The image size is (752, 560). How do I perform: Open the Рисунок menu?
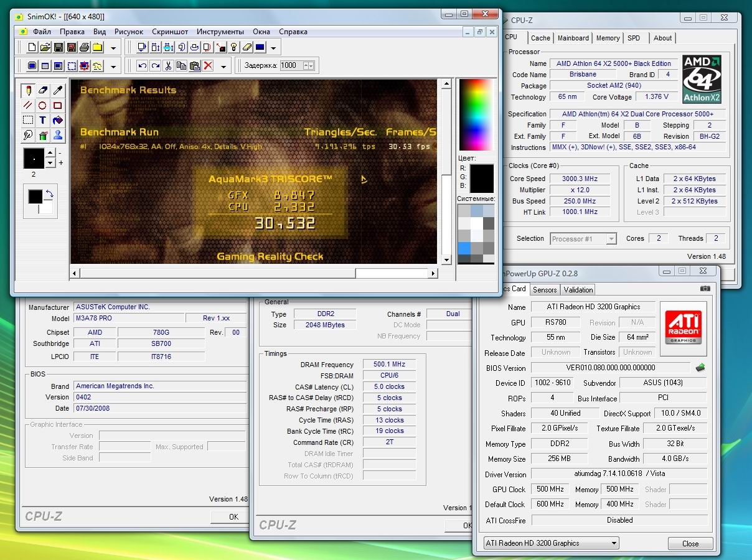[129, 32]
